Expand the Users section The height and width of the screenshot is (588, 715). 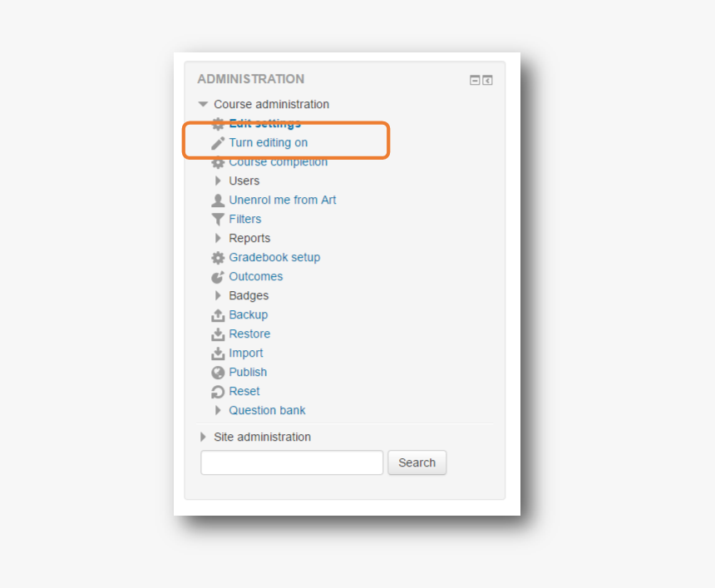pos(218,180)
